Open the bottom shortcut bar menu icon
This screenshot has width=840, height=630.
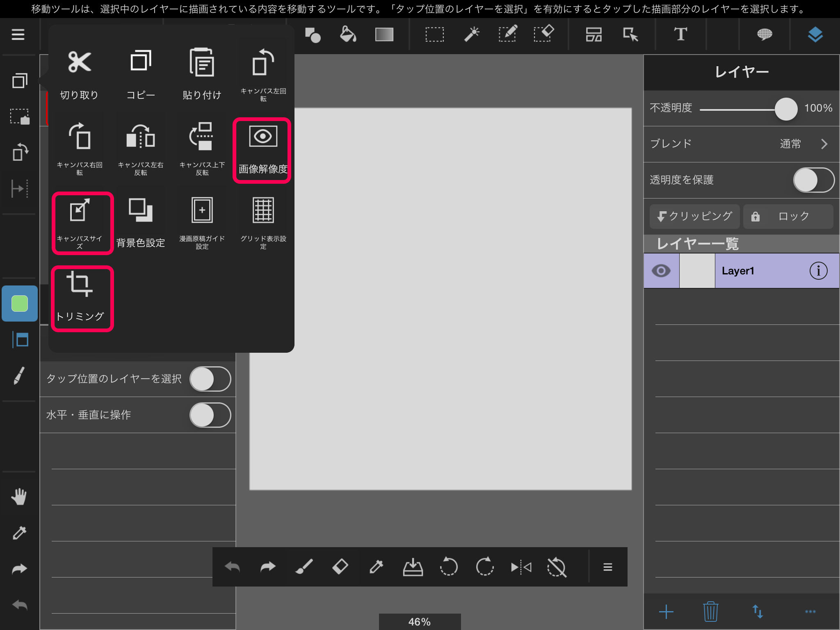607,567
